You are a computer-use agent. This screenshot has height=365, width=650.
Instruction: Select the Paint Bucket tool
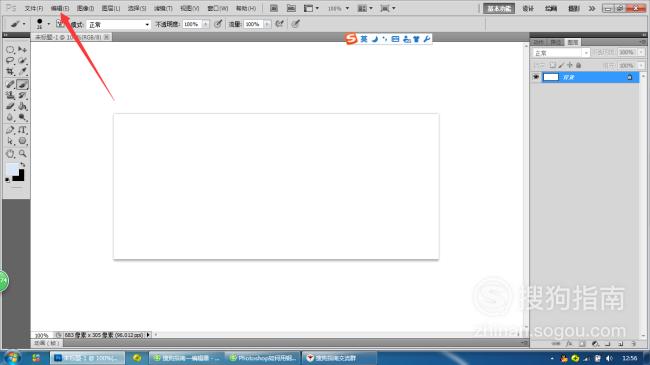(x=22, y=106)
